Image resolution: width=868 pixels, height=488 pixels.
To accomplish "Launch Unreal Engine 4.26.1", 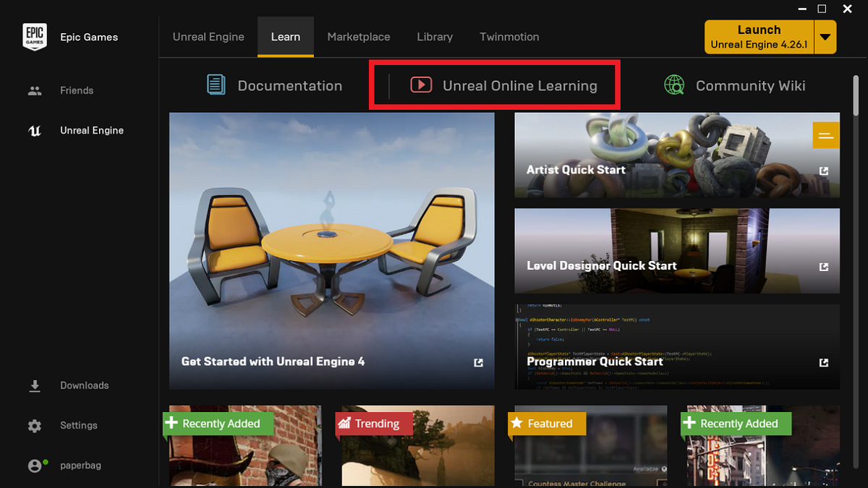I will pos(759,36).
